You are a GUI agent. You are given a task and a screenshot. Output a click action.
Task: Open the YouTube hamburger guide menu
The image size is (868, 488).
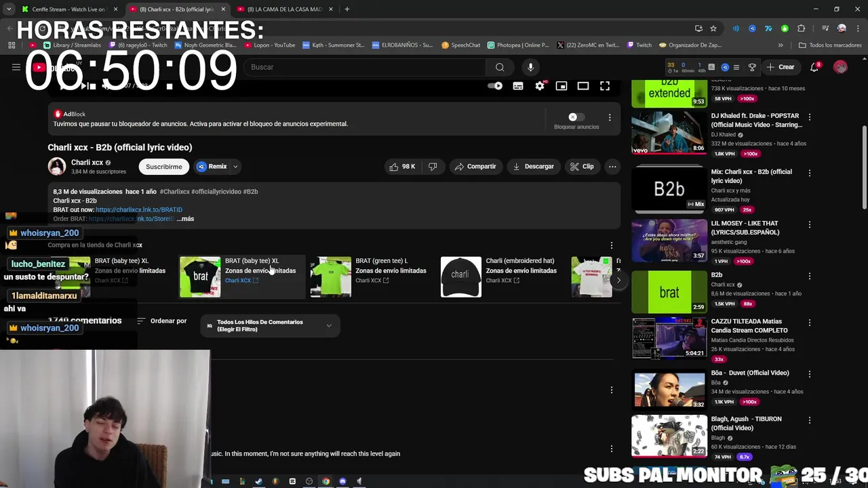point(16,67)
